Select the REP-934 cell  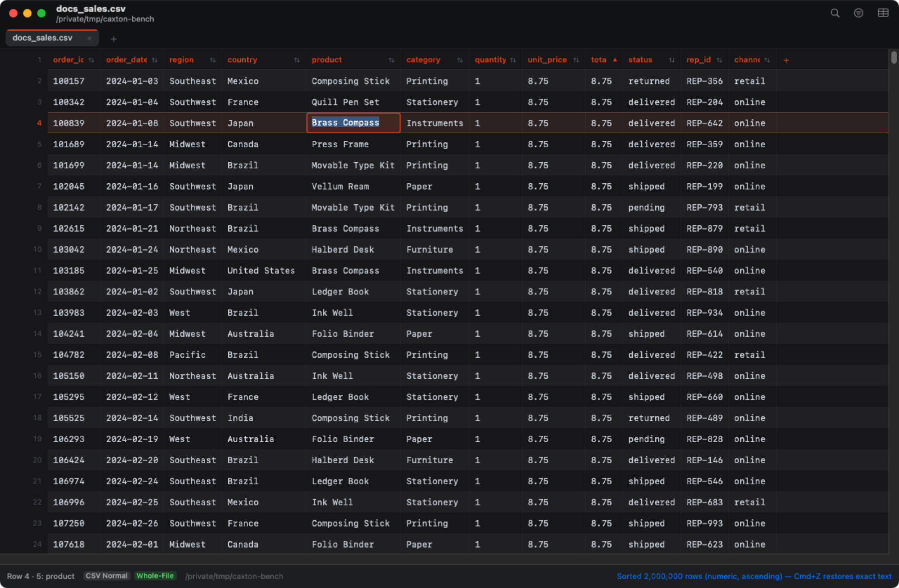pos(705,312)
